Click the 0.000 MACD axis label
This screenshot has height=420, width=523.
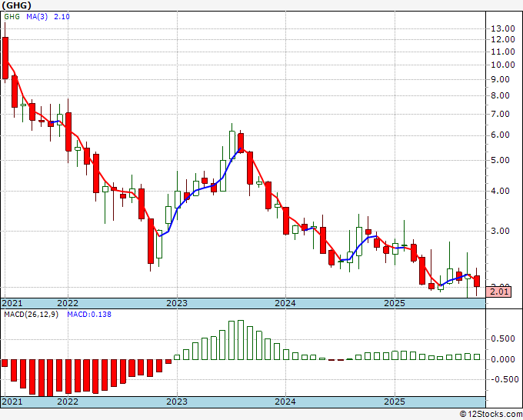click(503, 360)
